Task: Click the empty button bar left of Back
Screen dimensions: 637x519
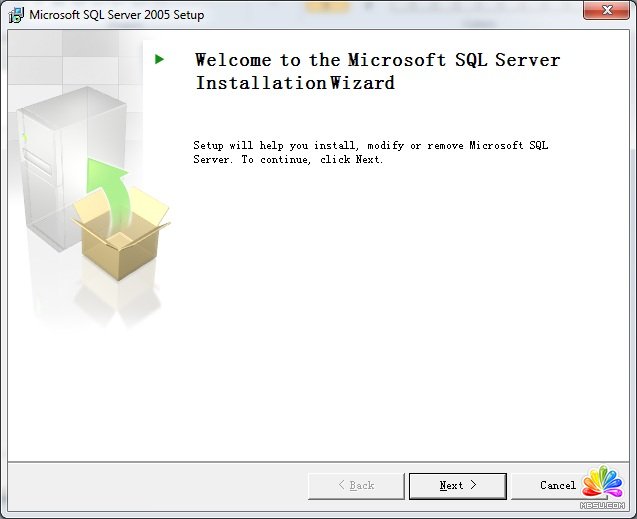Action: (150, 486)
